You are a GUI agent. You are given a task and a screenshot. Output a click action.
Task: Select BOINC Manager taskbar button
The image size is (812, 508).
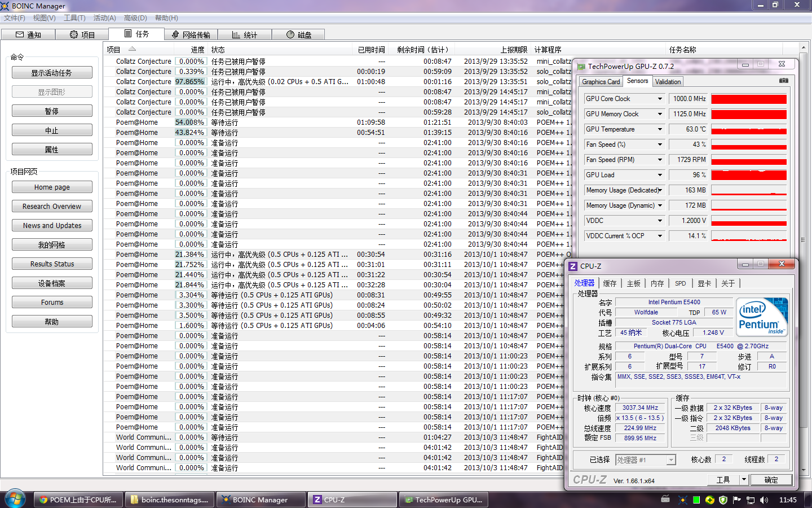pyautogui.click(x=261, y=500)
